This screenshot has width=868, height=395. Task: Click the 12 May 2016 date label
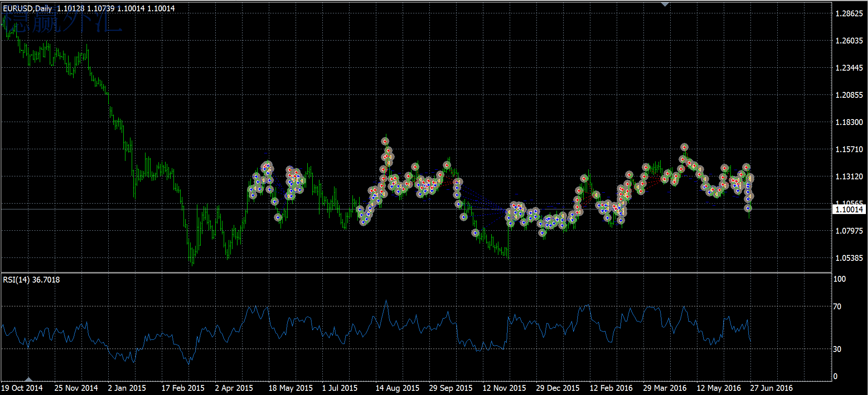(719, 388)
